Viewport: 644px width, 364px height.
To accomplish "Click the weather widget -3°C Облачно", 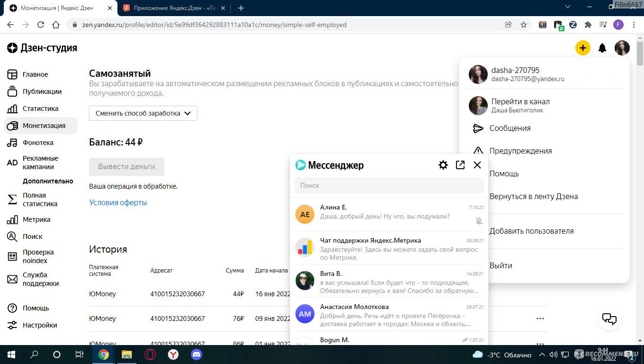I will [502, 355].
